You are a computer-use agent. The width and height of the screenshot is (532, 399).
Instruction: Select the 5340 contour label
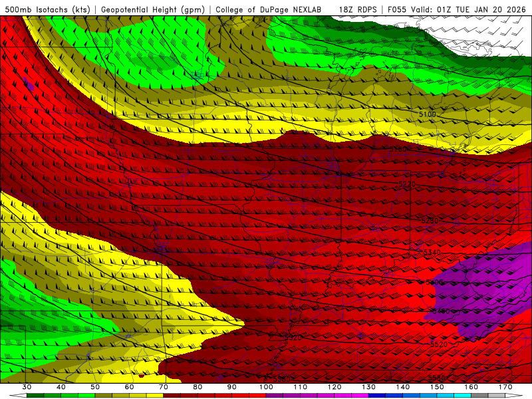[x=432, y=253]
